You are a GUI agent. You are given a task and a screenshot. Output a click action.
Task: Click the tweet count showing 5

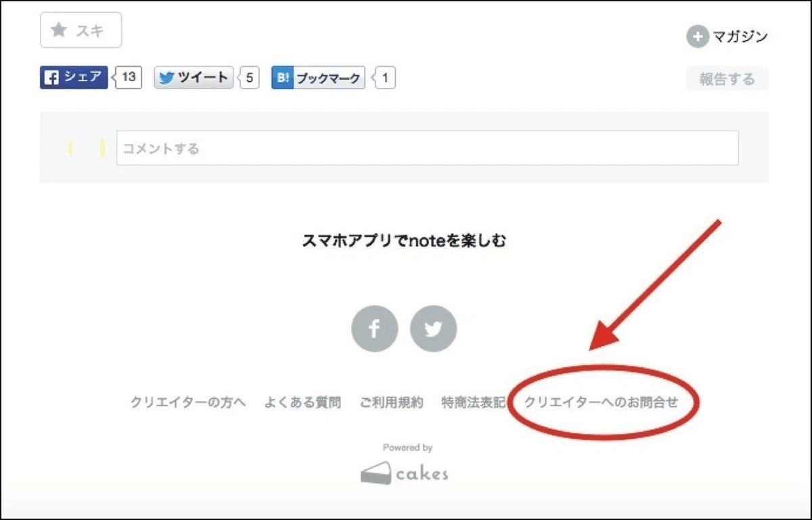pos(248,77)
